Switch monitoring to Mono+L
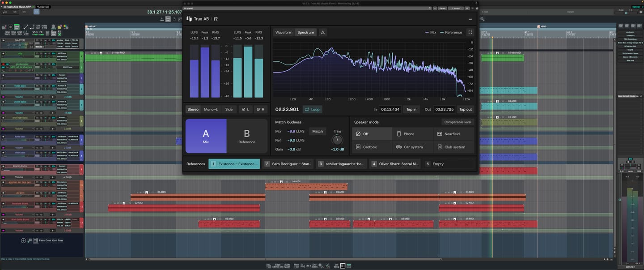Screen dimensions: 644x270 [211, 109]
